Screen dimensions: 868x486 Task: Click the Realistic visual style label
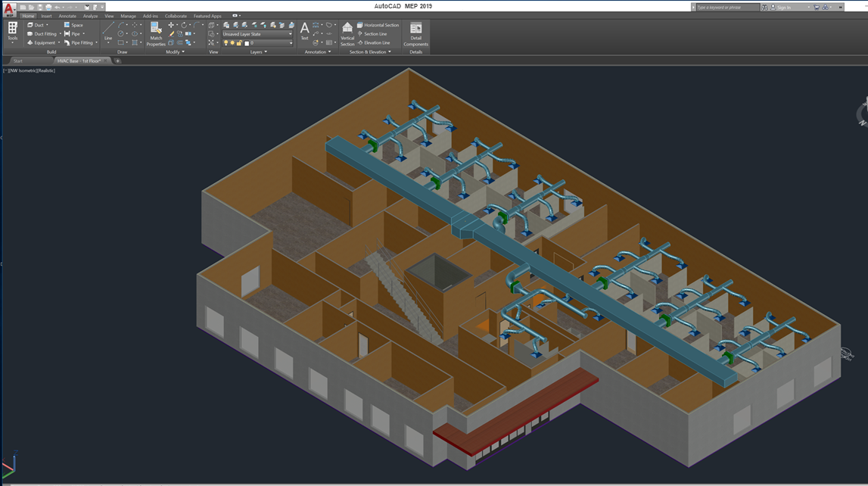(45, 70)
